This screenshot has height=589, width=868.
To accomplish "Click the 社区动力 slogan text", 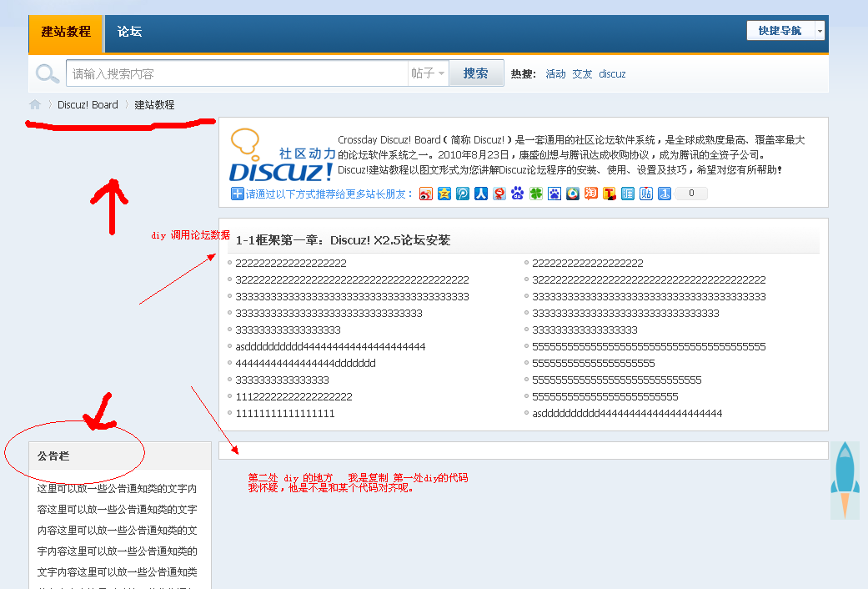I will pyautogui.click(x=307, y=154).
